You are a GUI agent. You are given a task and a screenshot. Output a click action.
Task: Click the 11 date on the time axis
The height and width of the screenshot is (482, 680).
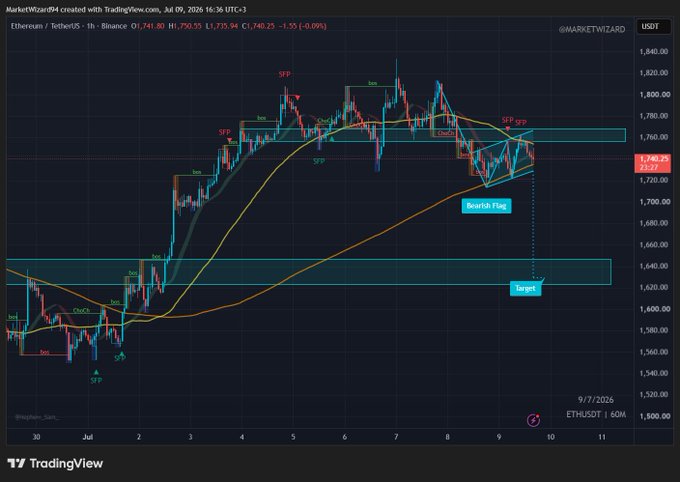point(602,437)
